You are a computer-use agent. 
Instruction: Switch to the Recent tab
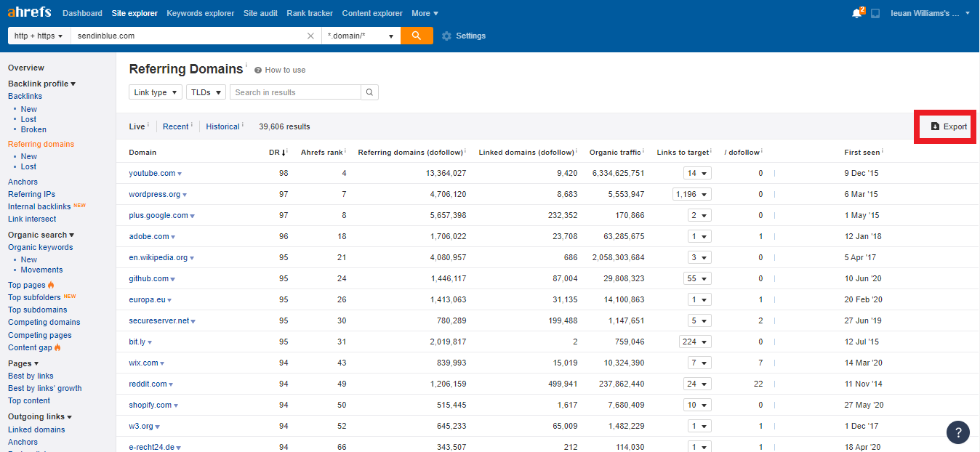176,126
